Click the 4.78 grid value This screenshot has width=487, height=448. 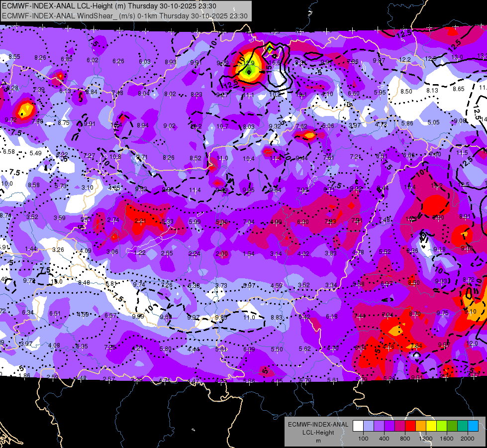(358, 252)
